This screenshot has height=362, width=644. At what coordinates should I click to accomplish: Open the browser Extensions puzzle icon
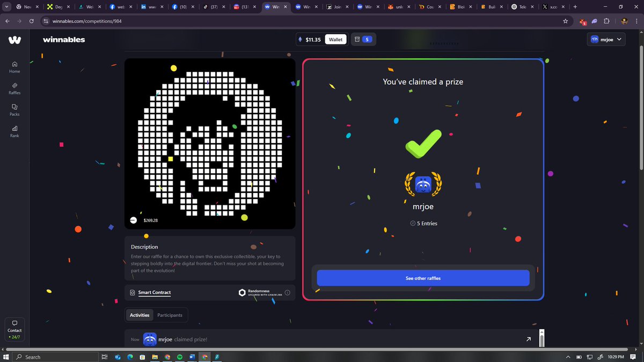(607, 21)
